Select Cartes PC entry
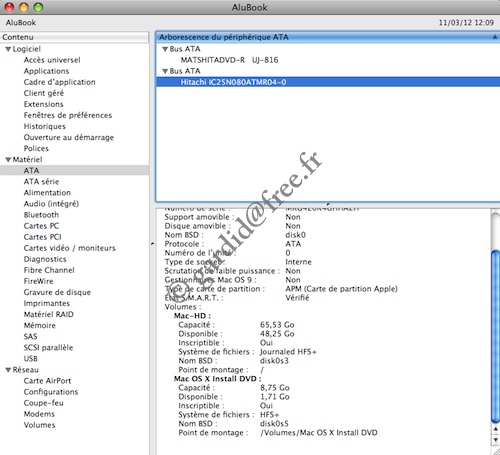 coord(41,226)
